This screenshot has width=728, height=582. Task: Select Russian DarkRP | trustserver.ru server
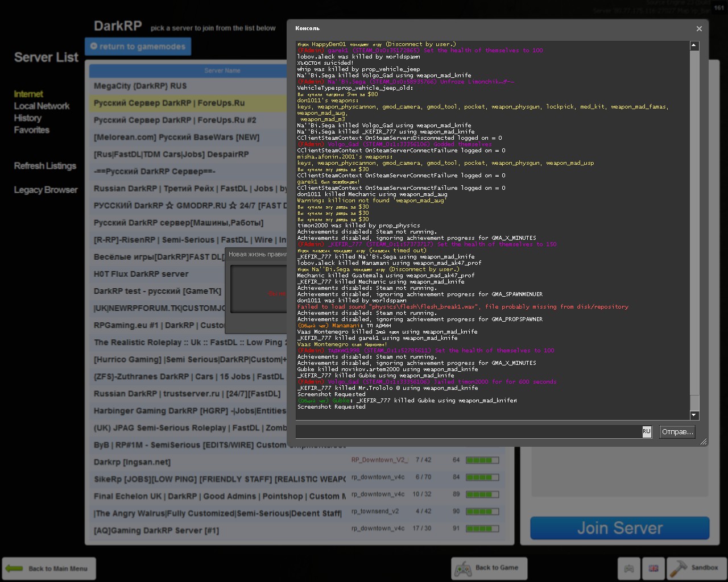(x=188, y=393)
